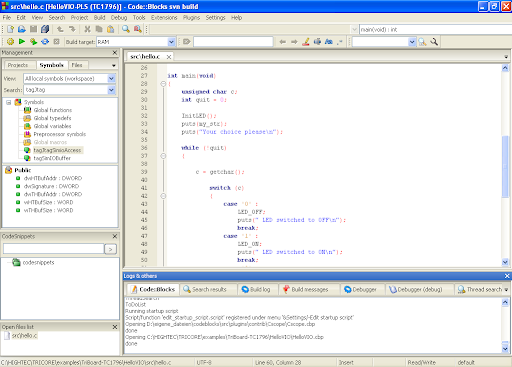512x367 pixels.
Task: Open the thread search text dropdown
Action: pyautogui.click(x=412, y=42)
